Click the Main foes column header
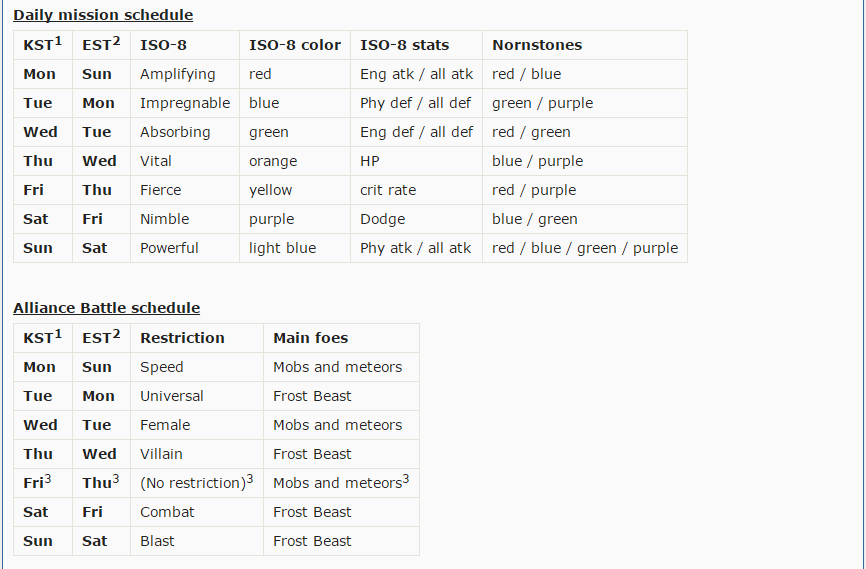The height and width of the screenshot is (569, 866). click(x=310, y=338)
